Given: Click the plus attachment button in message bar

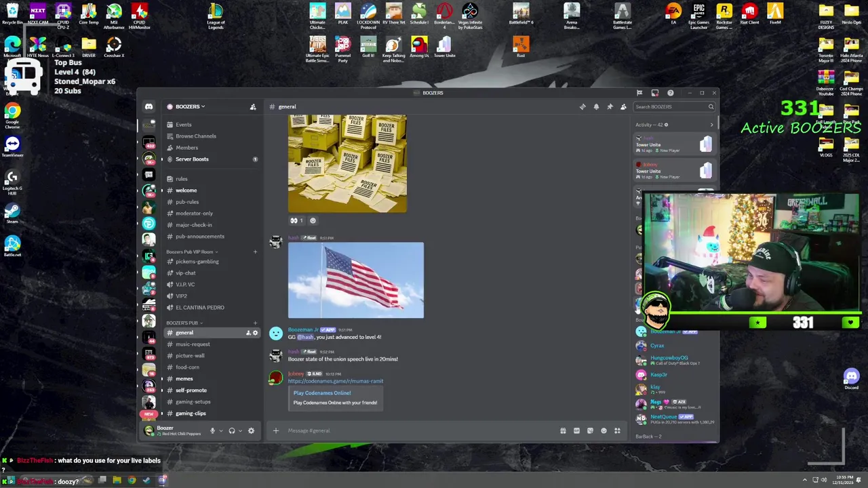Looking at the screenshot, I should 276,430.
